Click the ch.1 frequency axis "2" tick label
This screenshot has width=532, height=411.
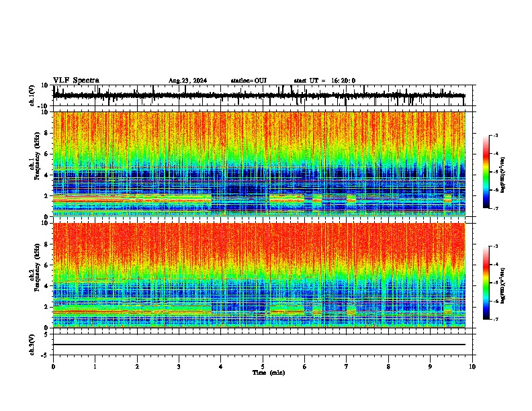click(x=46, y=195)
